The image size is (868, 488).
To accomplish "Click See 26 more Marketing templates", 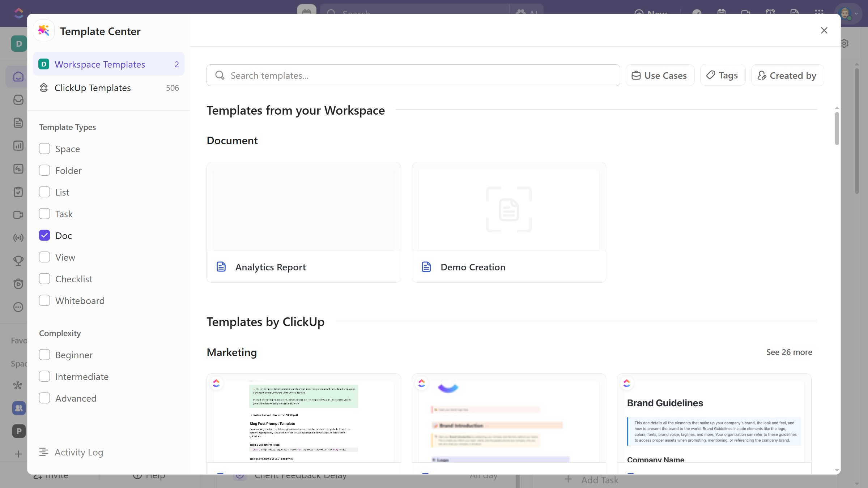I will click(x=789, y=352).
